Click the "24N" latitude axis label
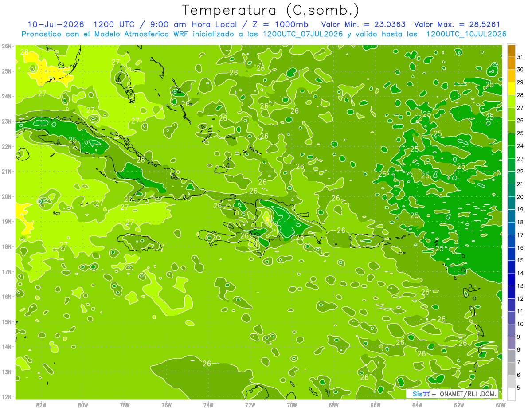This screenshot has width=532, height=411. point(6,96)
